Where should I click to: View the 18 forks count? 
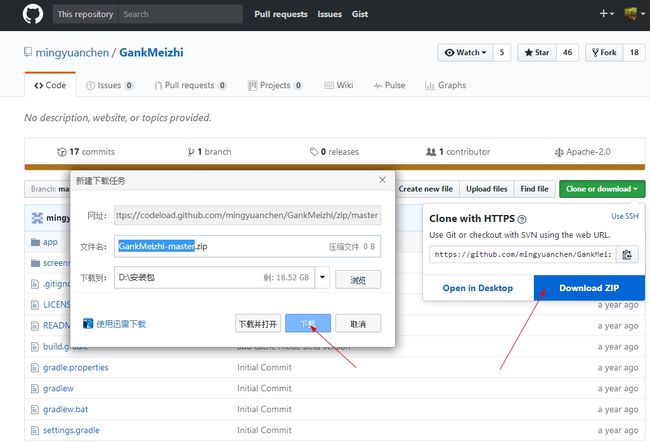click(634, 53)
